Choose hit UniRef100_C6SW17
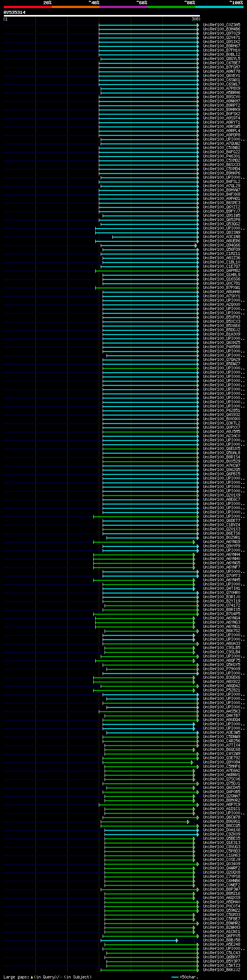This screenshot has width=247, height=980. pos(222,84)
